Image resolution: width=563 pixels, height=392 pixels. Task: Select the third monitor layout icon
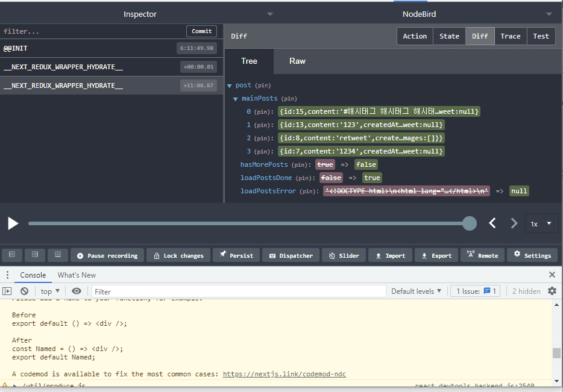click(x=58, y=255)
